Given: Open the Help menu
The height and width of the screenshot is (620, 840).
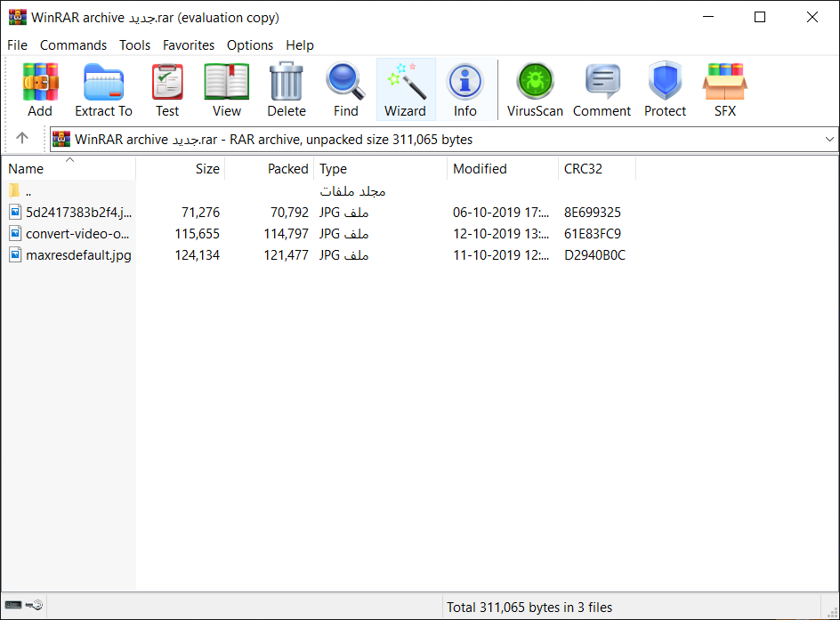Looking at the screenshot, I should tap(300, 45).
